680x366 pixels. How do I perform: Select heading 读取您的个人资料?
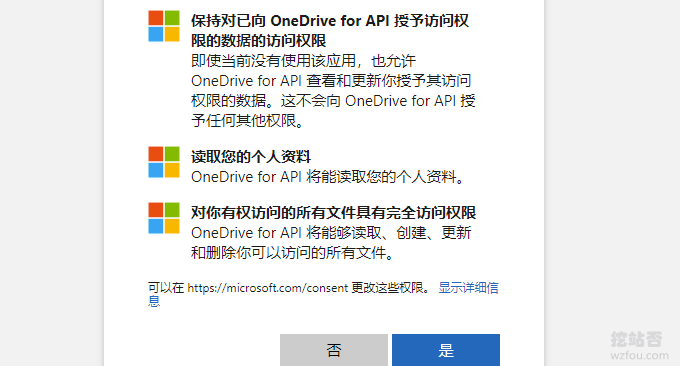[251, 157]
